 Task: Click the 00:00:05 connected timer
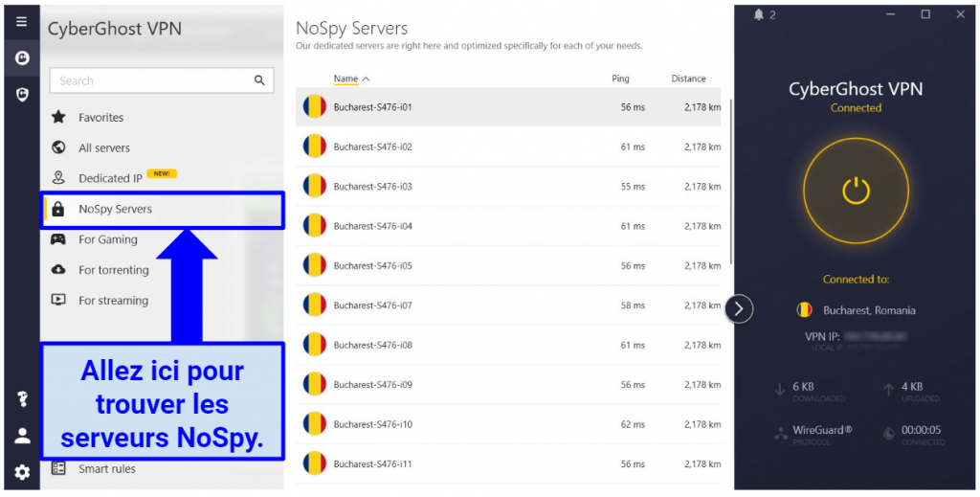tap(922, 430)
